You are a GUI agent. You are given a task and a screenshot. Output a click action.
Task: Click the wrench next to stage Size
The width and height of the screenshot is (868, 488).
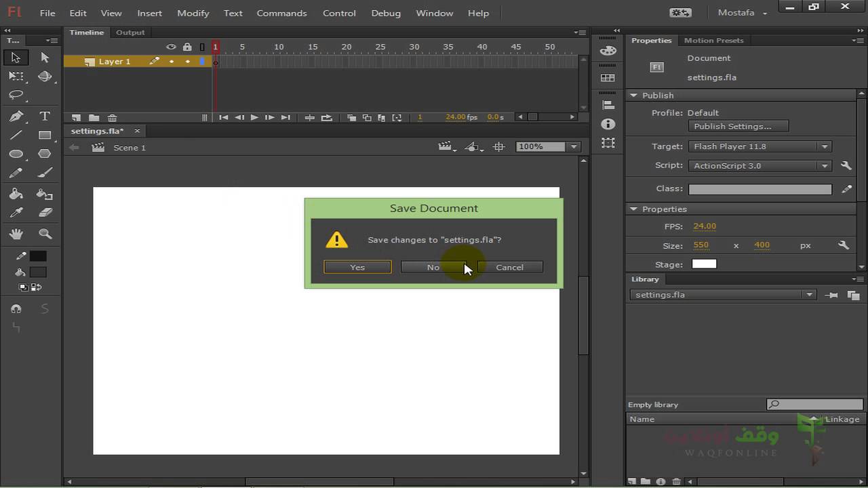coord(844,245)
